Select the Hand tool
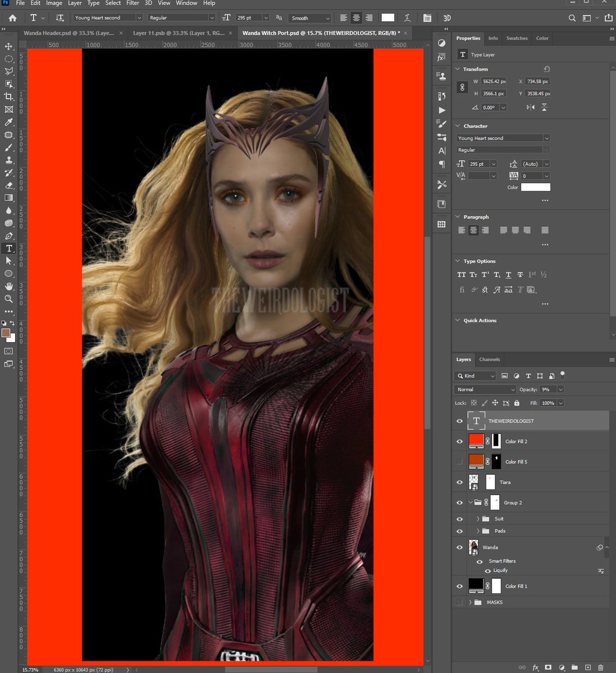The height and width of the screenshot is (673, 616). tap(9, 287)
